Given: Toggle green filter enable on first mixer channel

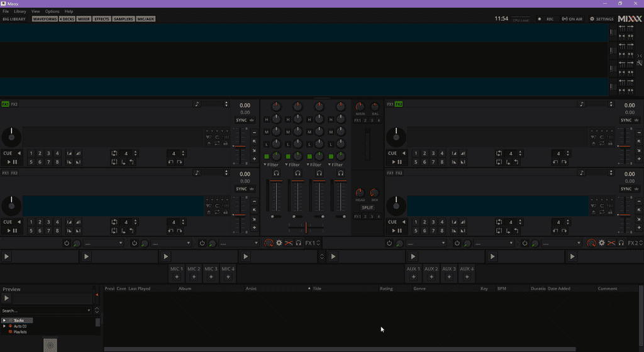Looking at the screenshot, I should point(267,157).
